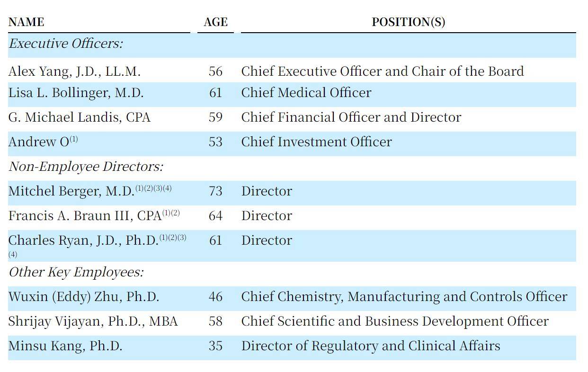Select Lisa L. Bollinger, M.D. name
Screen dimensions: 588x372
76,93
